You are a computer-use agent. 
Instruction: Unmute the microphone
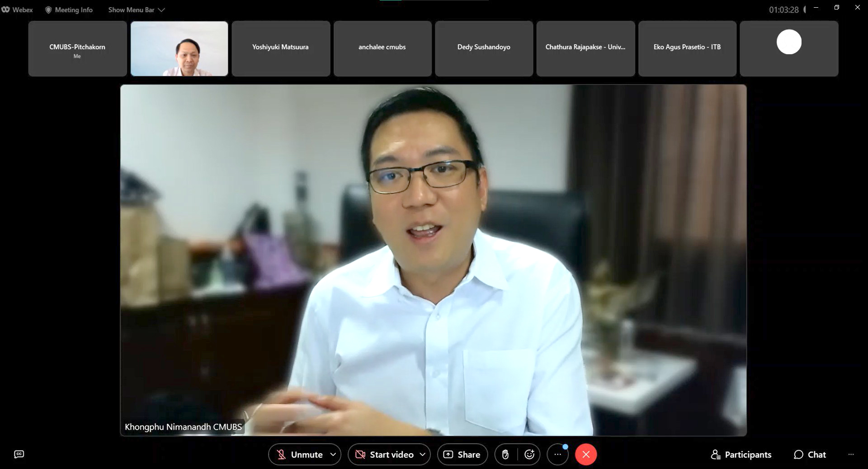click(300, 455)
